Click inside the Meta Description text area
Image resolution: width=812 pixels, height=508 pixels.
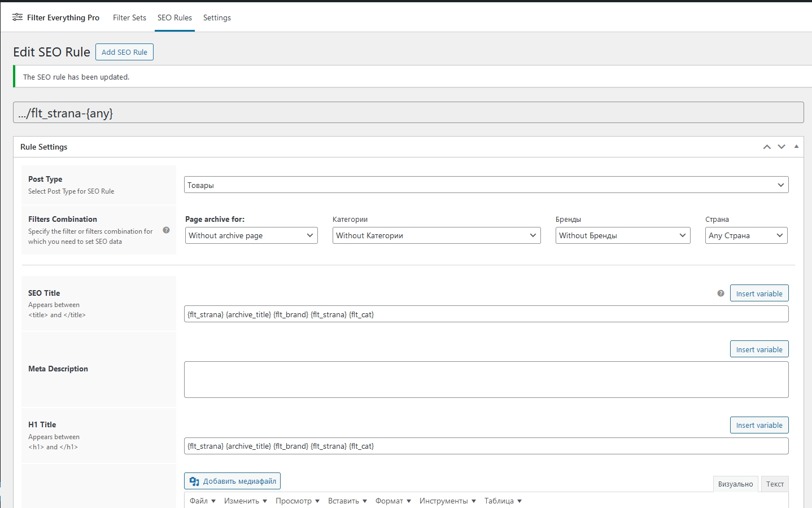[486, 379]
